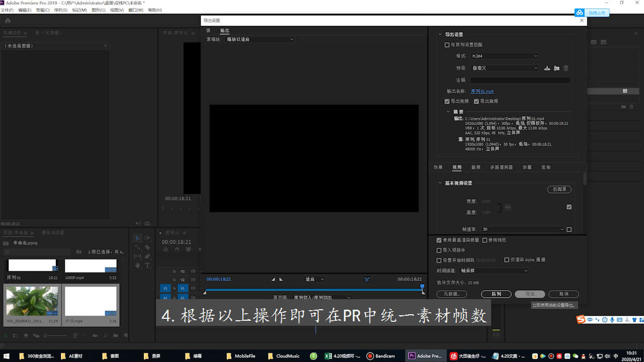Select the Type text tool
644x362 pixels.
[147, 265]
